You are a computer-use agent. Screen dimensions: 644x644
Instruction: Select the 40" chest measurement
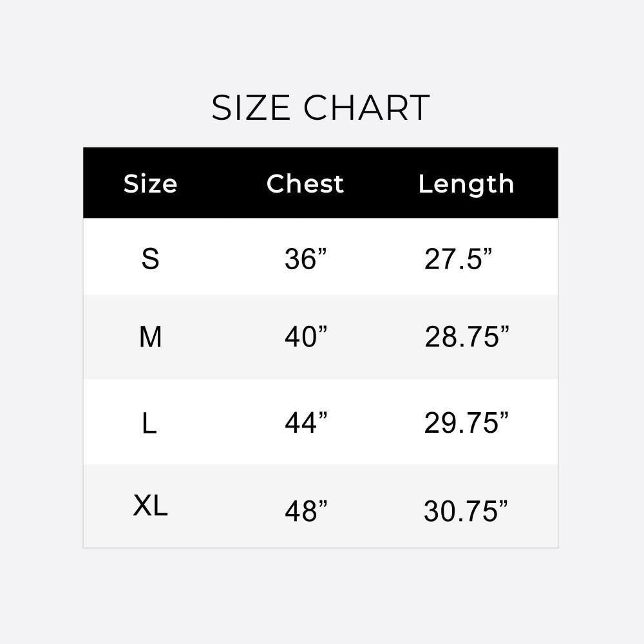(306, 337)
